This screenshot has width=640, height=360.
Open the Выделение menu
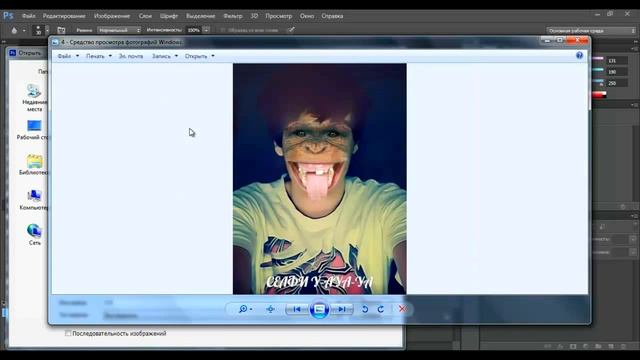(x=200, y=16)
